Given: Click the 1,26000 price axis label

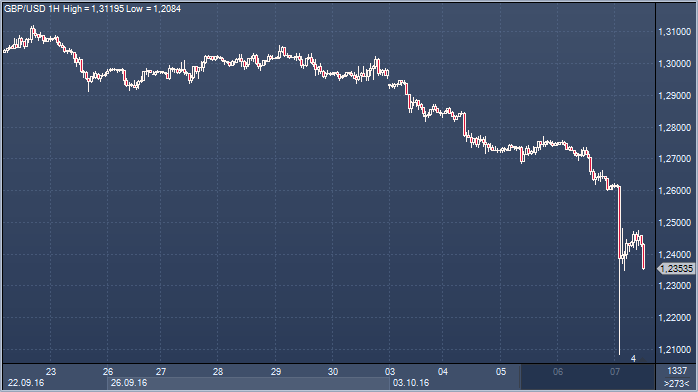Looking at the screenshot, I should 674,191.
